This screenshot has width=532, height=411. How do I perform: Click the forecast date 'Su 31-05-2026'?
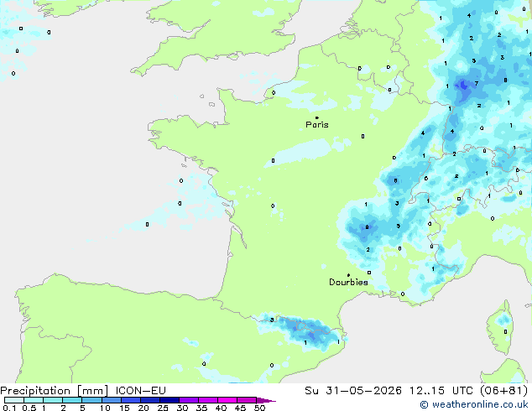(x=353, y=391)
